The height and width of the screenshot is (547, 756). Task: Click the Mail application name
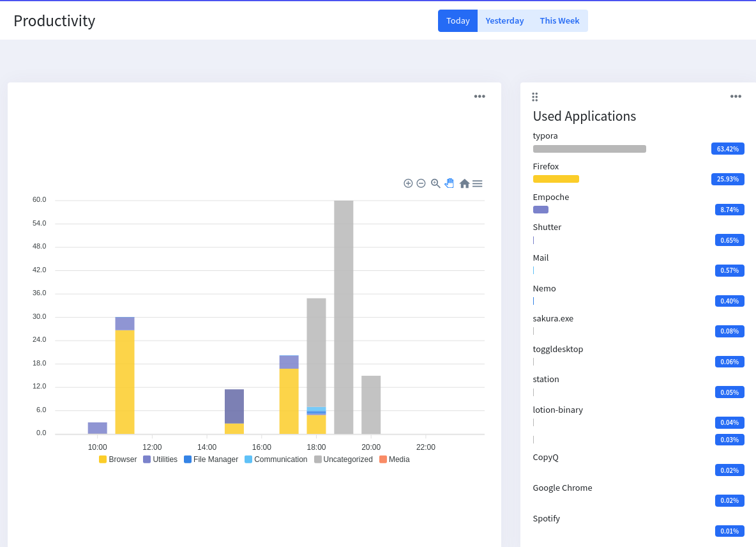click(x=540, y=258)
